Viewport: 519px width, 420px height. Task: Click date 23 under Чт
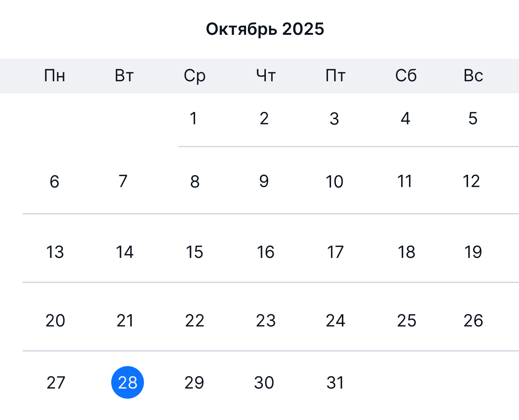(x=265, y=321)
